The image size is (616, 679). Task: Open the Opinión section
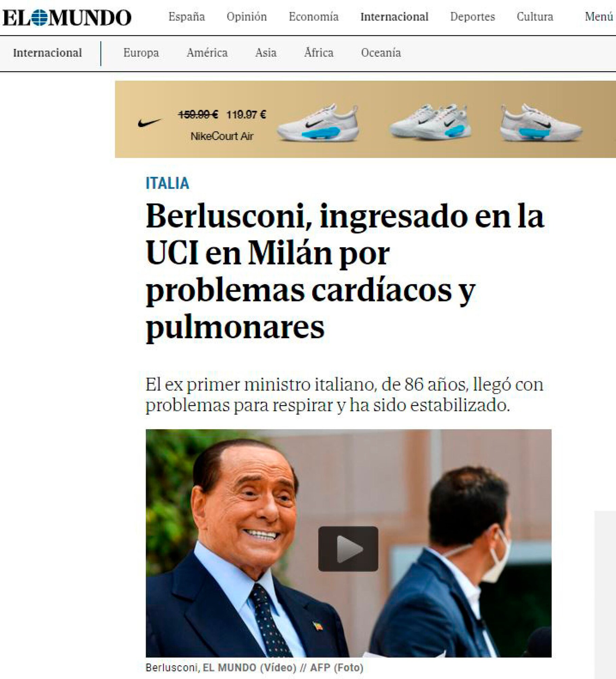247,17
